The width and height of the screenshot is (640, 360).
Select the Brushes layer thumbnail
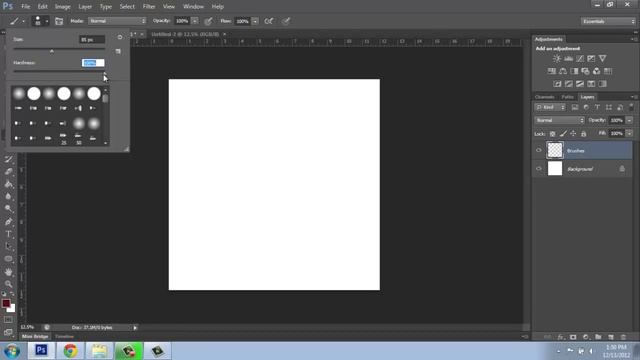pyautogui.click(x=555, y=150)
